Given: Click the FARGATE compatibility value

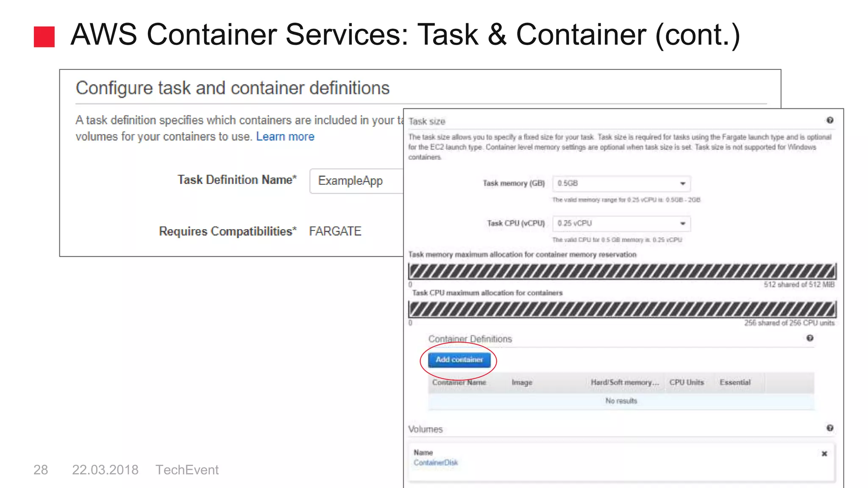Looking at the screenshot, I should click(x=335, y=231).
